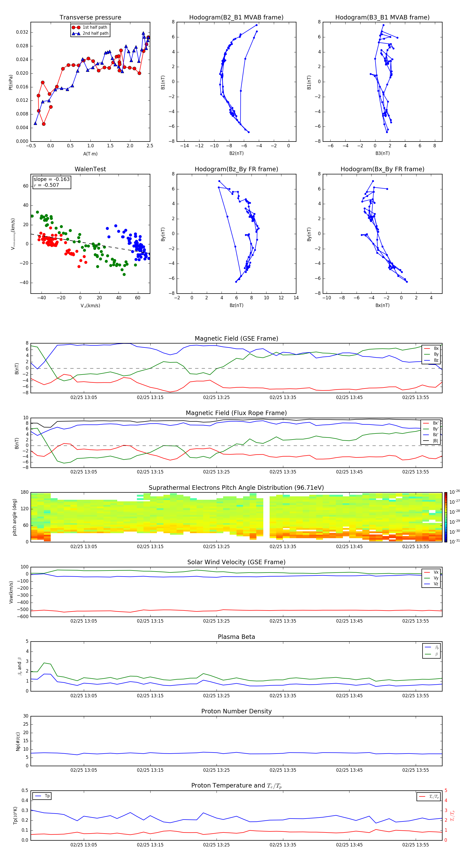The width and height of the screenshot is (473, 868).
Task: Click the beta_p legend entry in Plasma Beta
Action: click(431, 647)
